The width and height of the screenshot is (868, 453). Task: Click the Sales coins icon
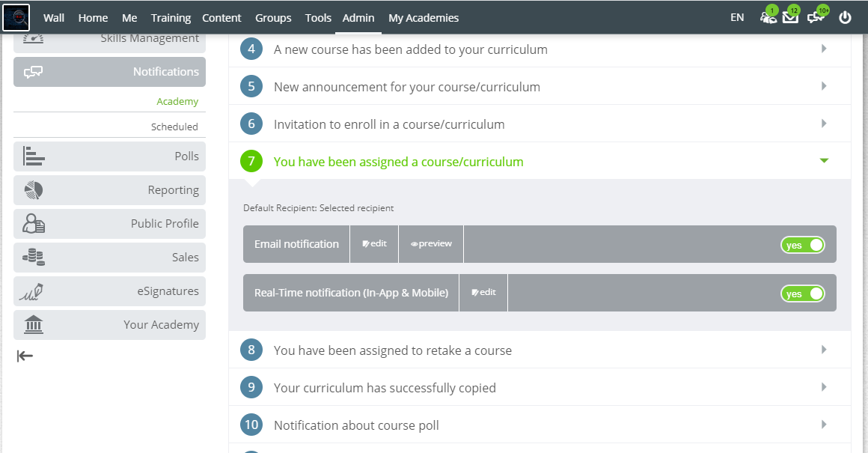pyautogui.click(x=33, y=257)
